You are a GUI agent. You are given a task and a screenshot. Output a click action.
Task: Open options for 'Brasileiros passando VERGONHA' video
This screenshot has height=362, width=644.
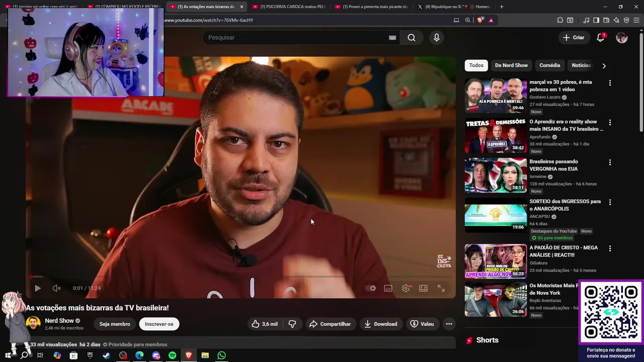(x=610, y=162)
